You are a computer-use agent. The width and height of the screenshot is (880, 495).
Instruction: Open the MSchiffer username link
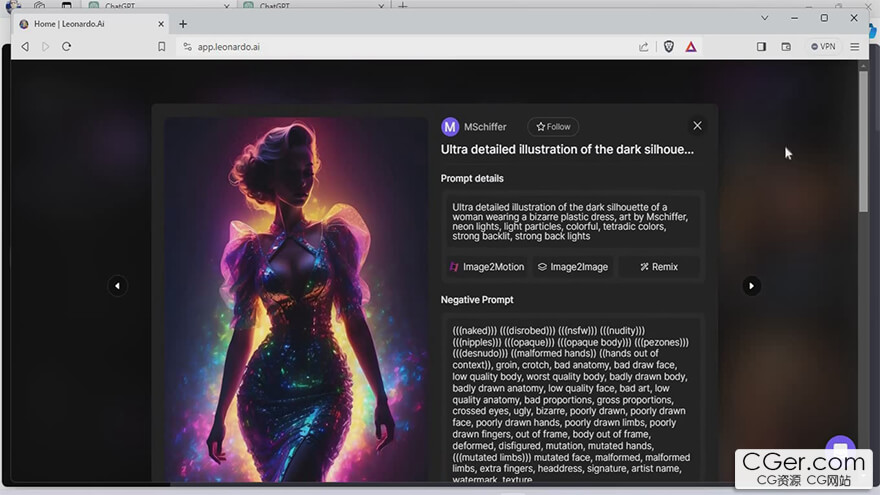485,127
